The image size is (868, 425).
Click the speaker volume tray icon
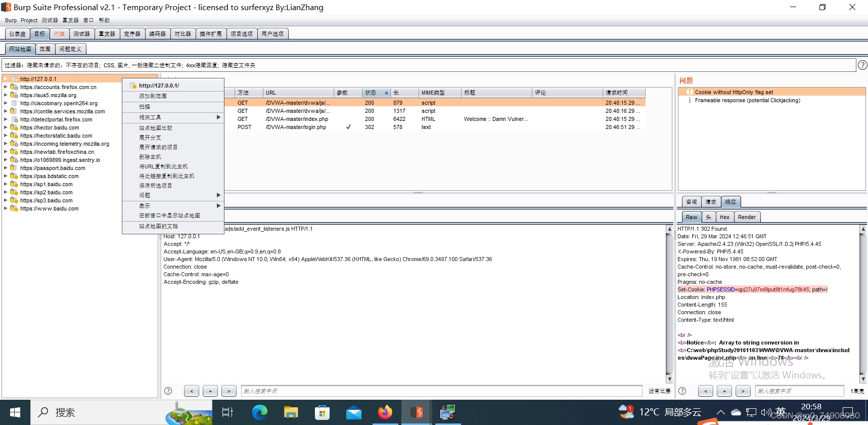click(x=766, y=412)
